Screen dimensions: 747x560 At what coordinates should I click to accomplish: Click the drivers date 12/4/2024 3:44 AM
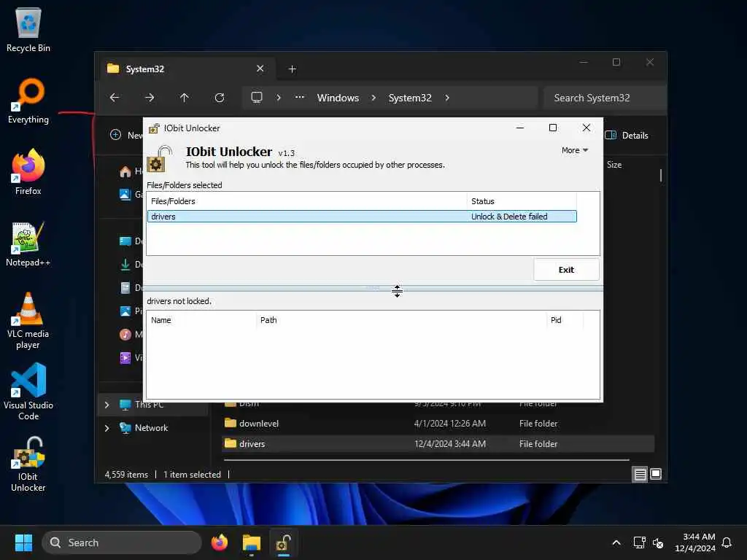point(449,444)
